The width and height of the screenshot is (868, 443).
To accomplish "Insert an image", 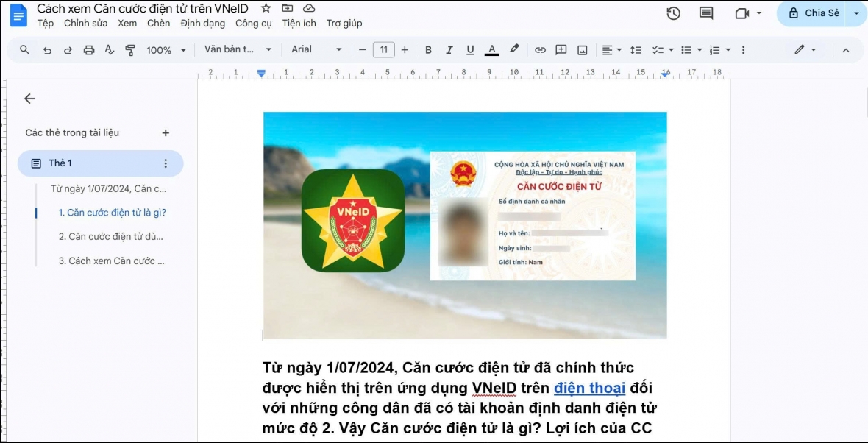I will point(582,50).
